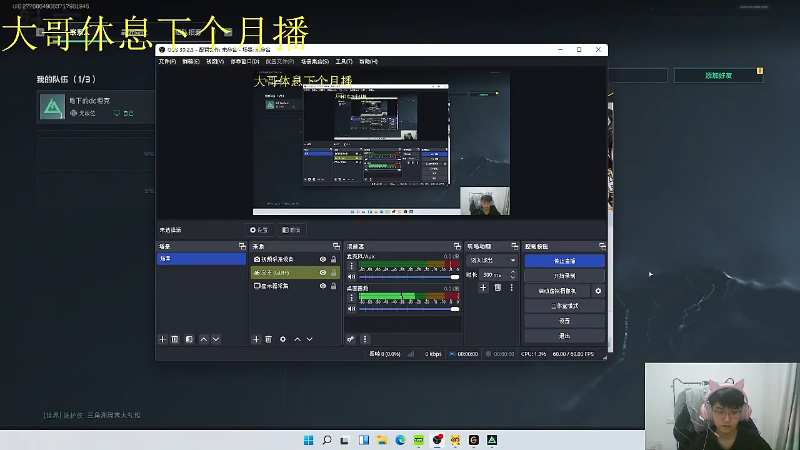Increase the transition duration with the stepper arrows
800x450 pixels.
point(513,272)
